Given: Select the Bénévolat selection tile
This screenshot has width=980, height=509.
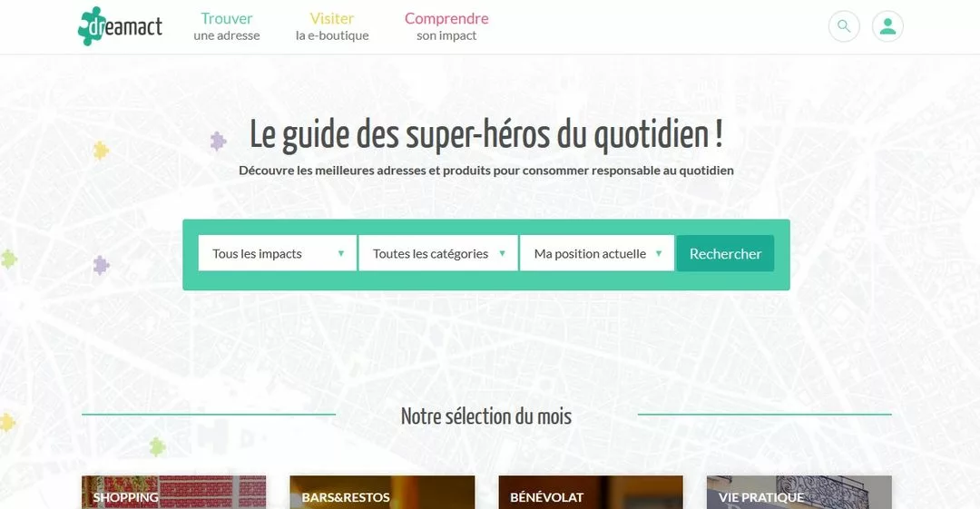Looking at the screenshot, I should (x=591, y=493).
